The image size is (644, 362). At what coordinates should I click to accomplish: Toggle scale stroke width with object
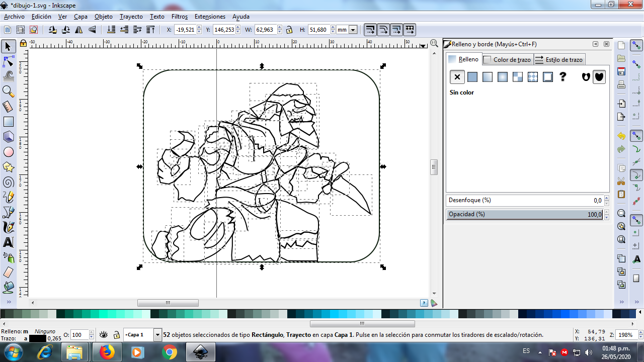[x=370, y=30]
